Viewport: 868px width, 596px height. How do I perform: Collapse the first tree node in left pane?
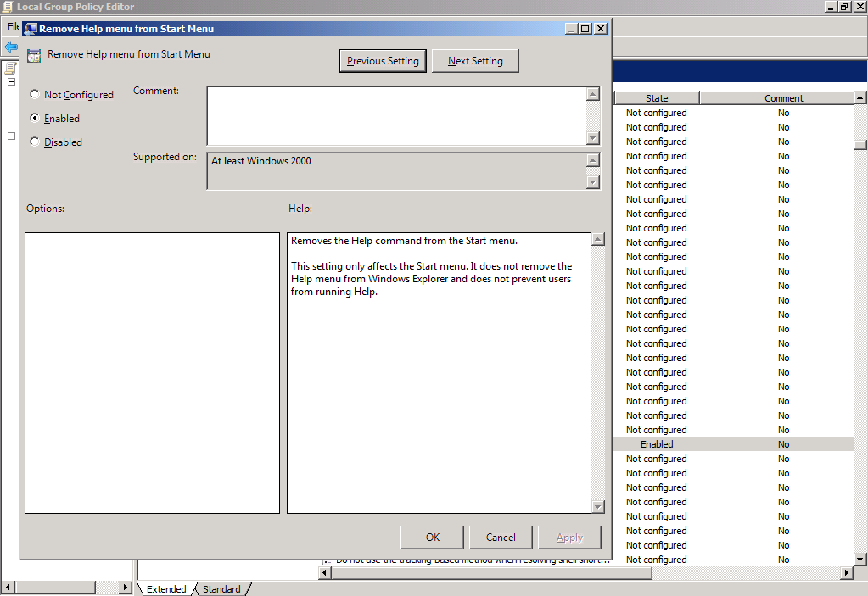click(12, 82)
